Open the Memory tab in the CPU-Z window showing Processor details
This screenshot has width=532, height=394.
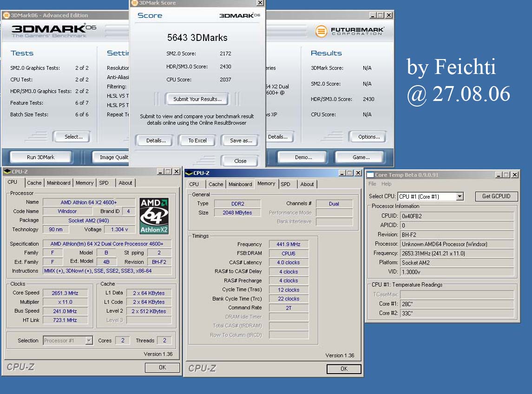pos(85,183)
